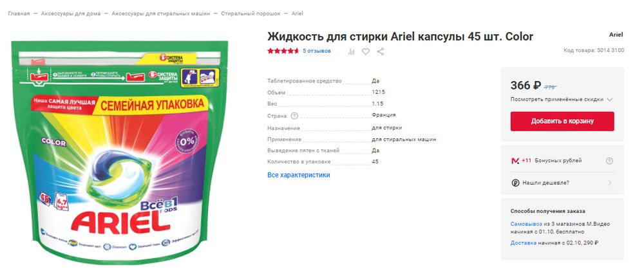
Task: Open Аксессуары для дома breadcrumb
Action: pos(71,14)
